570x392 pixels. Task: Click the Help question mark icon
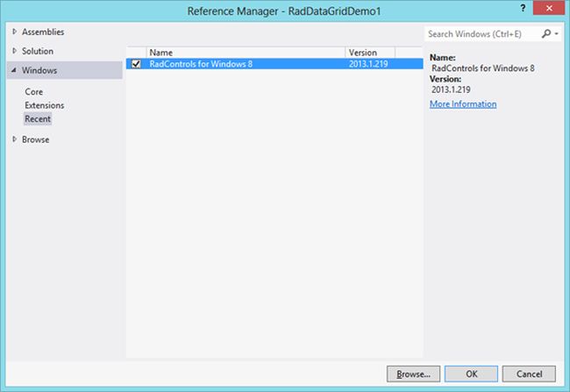point(523,8)
